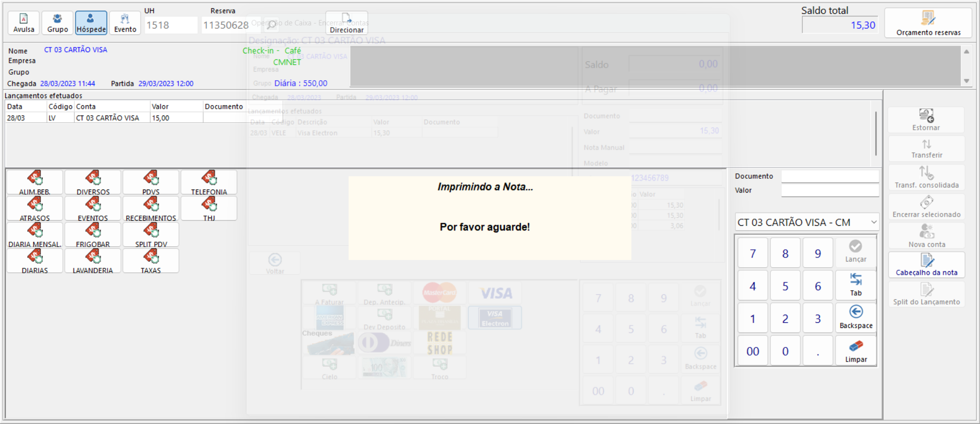Open Orçamento reservas
The height and width of the screenshot is (424, 980).
pyautogui.click(x=928, y=23)
